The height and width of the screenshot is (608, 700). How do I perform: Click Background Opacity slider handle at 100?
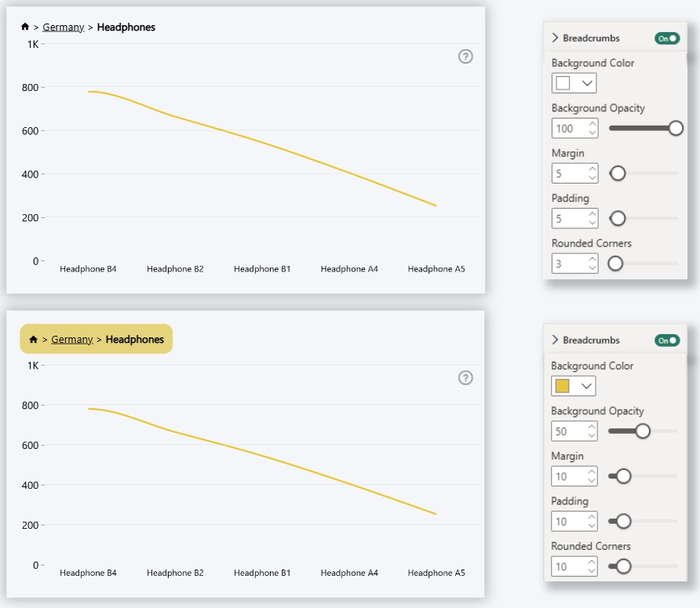(676, 128)
